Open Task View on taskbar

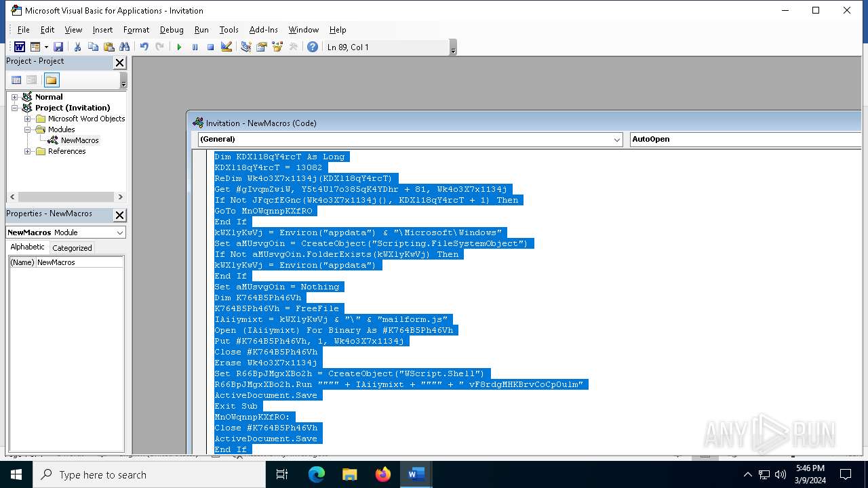(282, 474)
